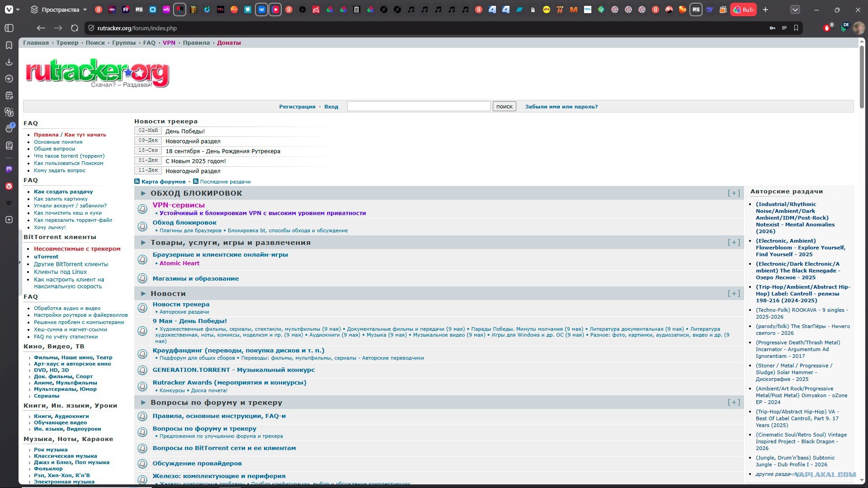This screenshot has width=868, height=488.
Task: Open the History side panel
Action: [x=9, y=79]
